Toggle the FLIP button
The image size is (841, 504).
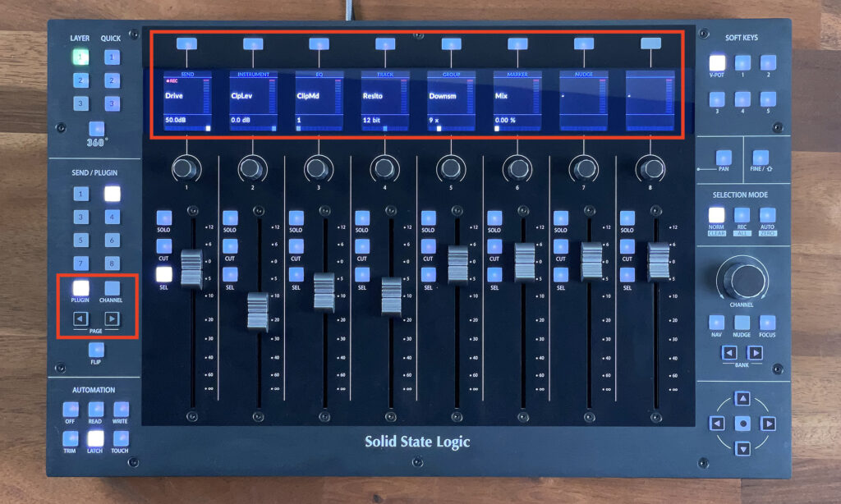(x=96, y=351)
